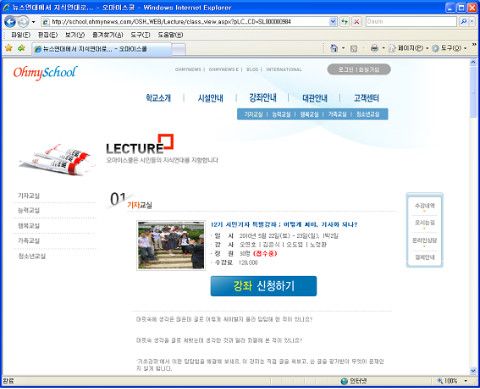Viewport: 480px width, 389px height.
Task: Open the third right quick menu item
Action: click(x=425, y=240)
